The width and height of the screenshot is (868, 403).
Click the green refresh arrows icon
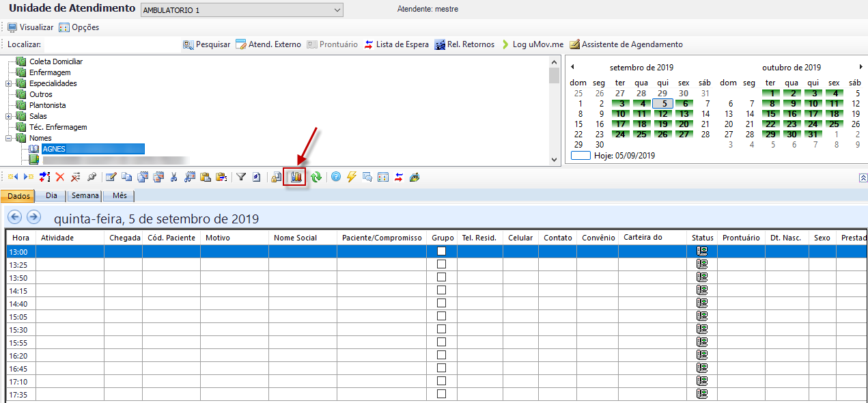click(316, 177)
